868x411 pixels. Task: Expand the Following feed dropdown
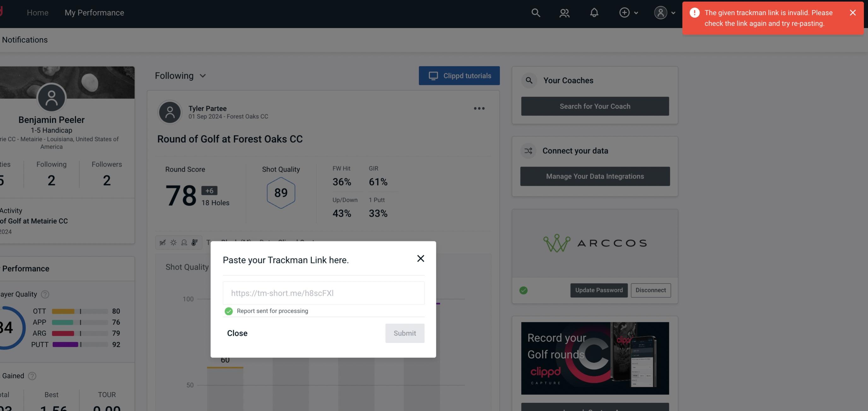(x=180, y=75)
